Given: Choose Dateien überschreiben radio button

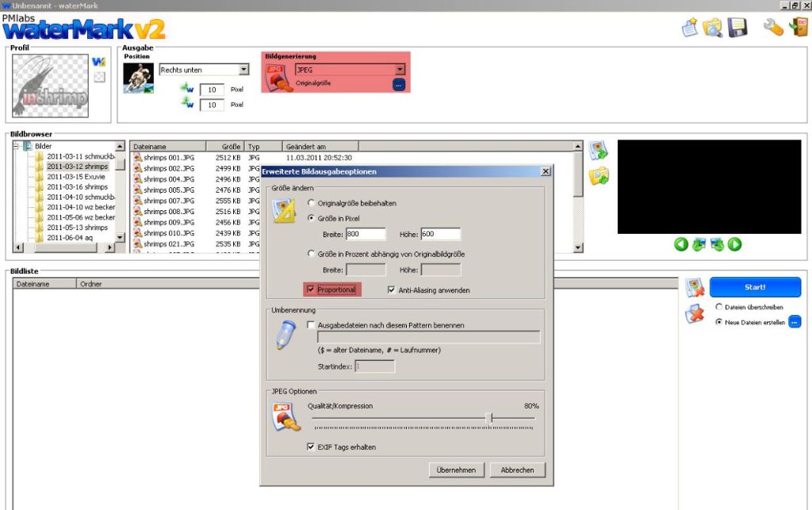Looking at the screenshot, I should (718, 306).
